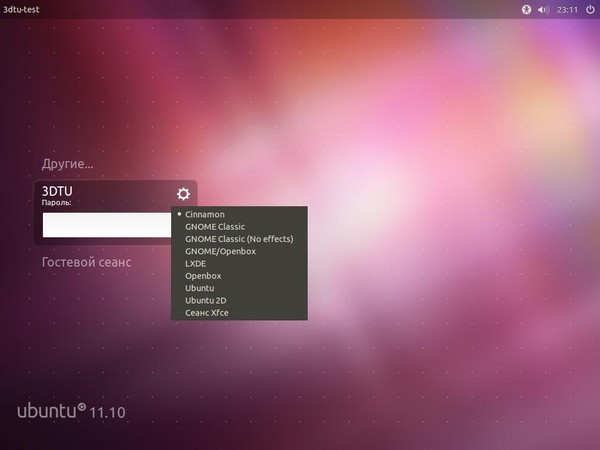Click the 3dtu-test hostname label
The width and height of the screenshot is (600, 450).
click(27, 9)
